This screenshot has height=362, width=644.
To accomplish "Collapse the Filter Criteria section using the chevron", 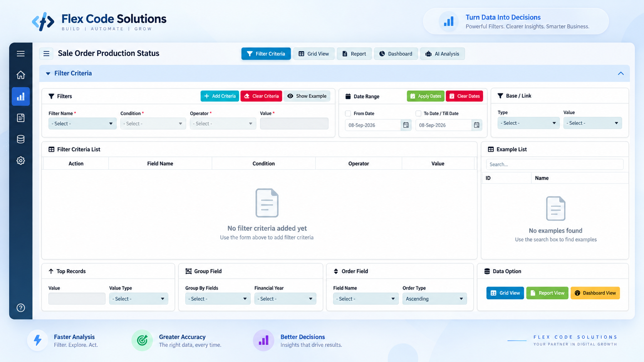I will (621, 73).
